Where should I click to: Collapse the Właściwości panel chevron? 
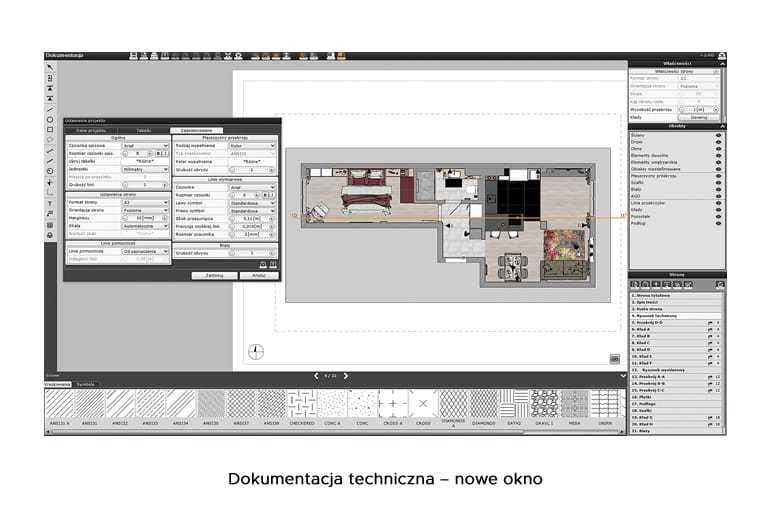pyautogui.click(x=722, y=64)
